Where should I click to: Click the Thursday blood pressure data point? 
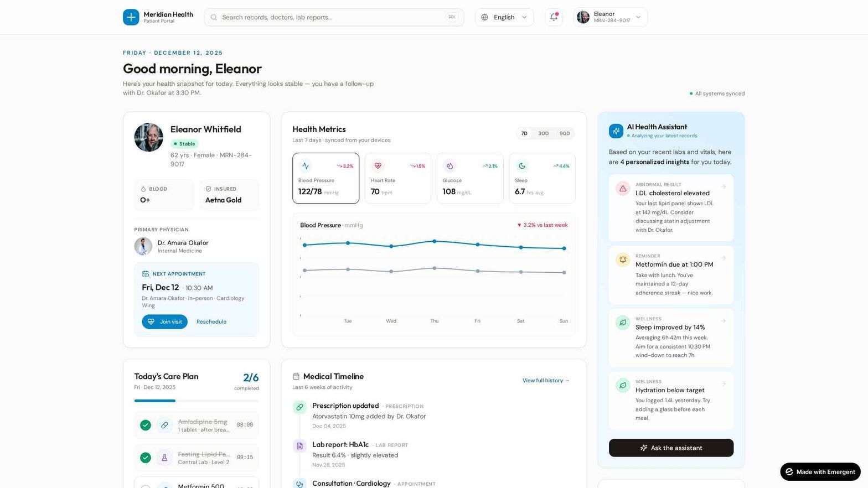(435, 241)
